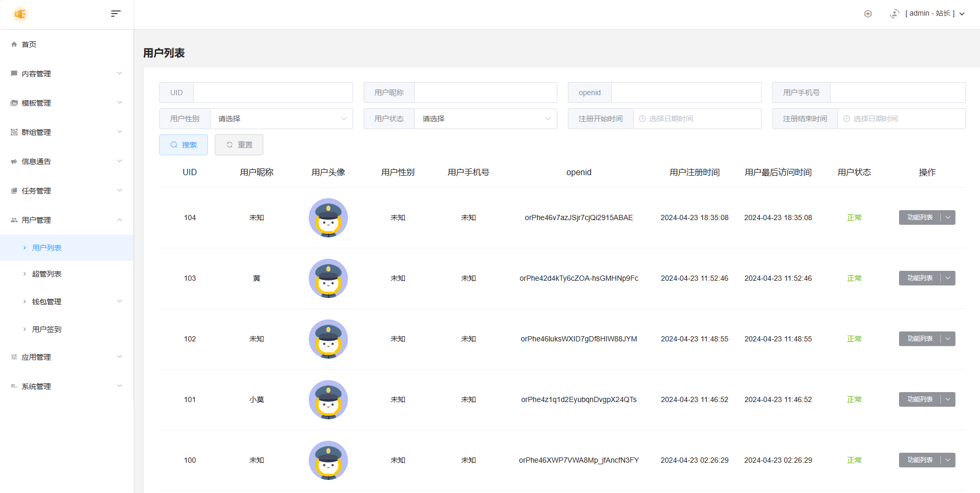Click the hexagon settings icon in header
Image resolution: width=980 pixels, height=493 pixels.
pyautogui.click(x=868, y=14)
